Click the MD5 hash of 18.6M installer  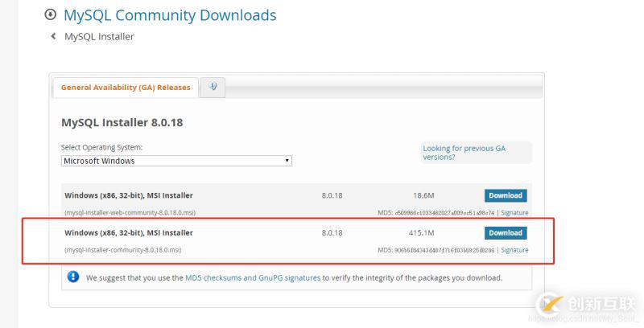click(x=444, y=213)
